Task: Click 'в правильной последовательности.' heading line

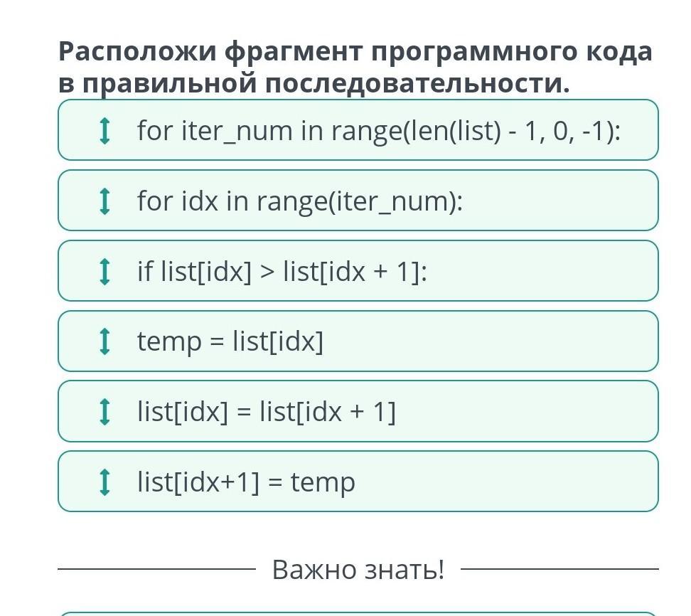Action: click(314, 83)
